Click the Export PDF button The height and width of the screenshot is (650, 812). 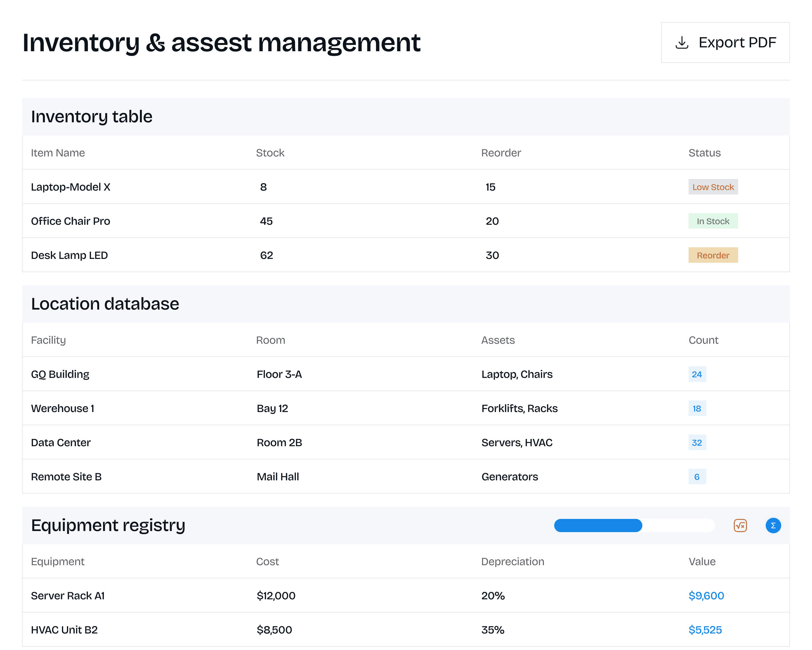[x=725, y=43]
